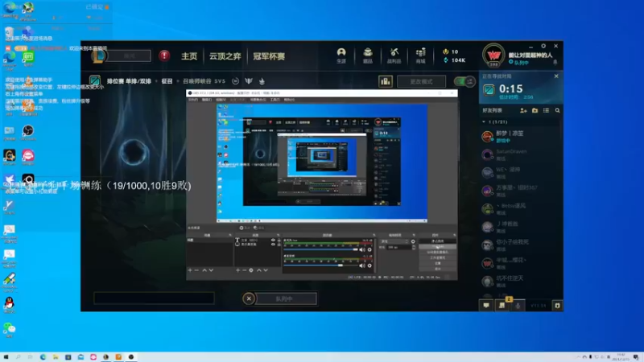Adjust first audio track volume slider in OBS

coord(320,249)
